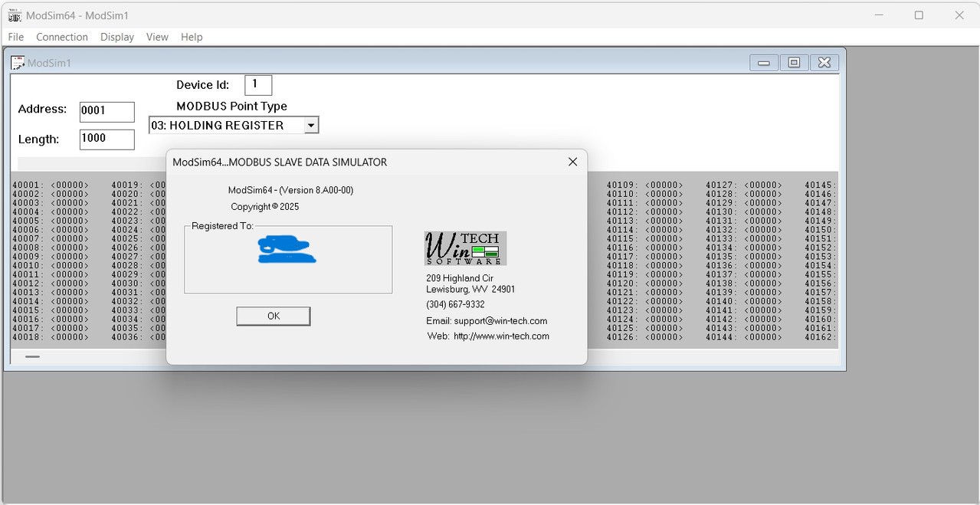This screenshot has width=980, height=505.
Task: Click the Lewisburg, WV 24901 line
Action: tap(470, 290)
